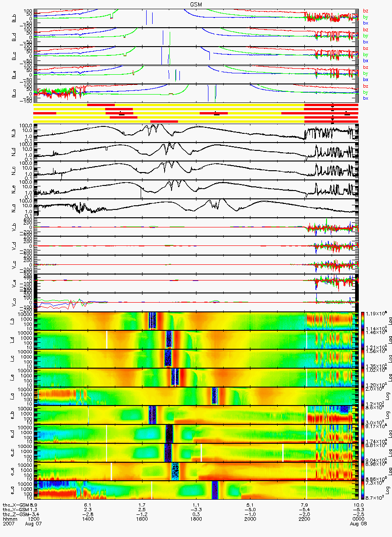Click the N_a density plot panel
392x537 pixels.
[x=196, y=208]
